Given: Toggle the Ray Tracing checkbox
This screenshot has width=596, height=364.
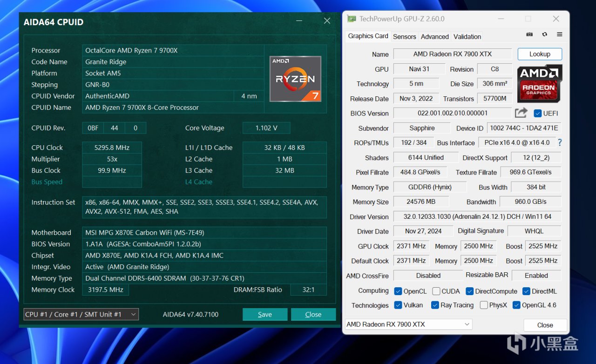Looking at the screenshot, I should [x=435, y=305].
